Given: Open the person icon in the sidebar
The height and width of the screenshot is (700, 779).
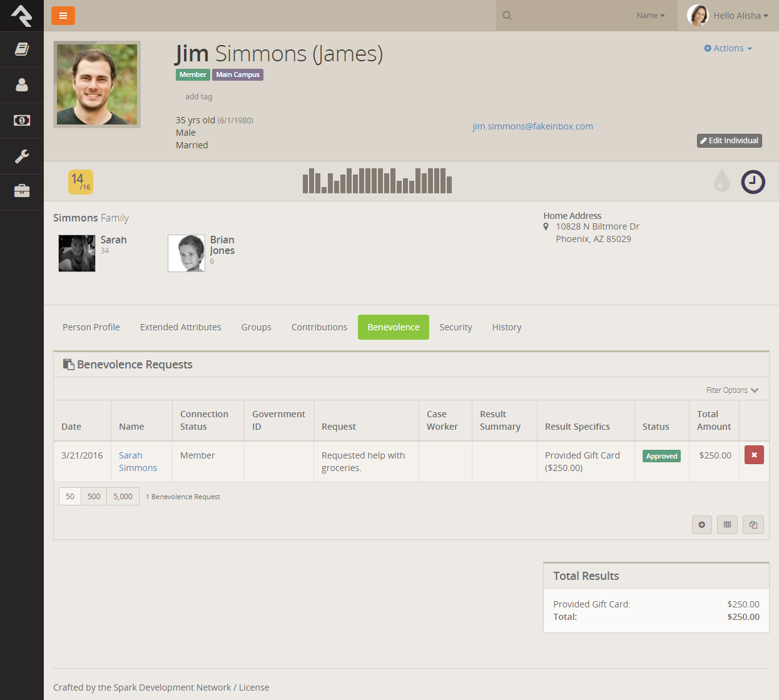Looking at the screenshot, I should [22, 85].
